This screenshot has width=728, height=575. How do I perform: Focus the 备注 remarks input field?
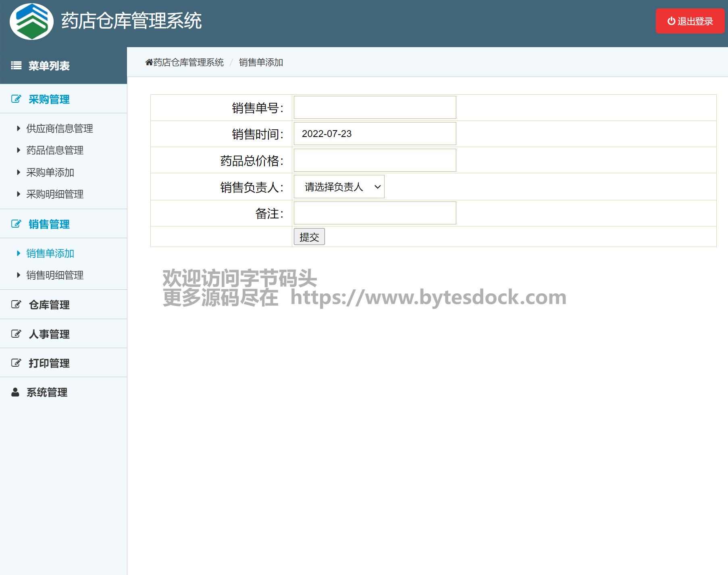pyautogui.click(x=375, y=213)
